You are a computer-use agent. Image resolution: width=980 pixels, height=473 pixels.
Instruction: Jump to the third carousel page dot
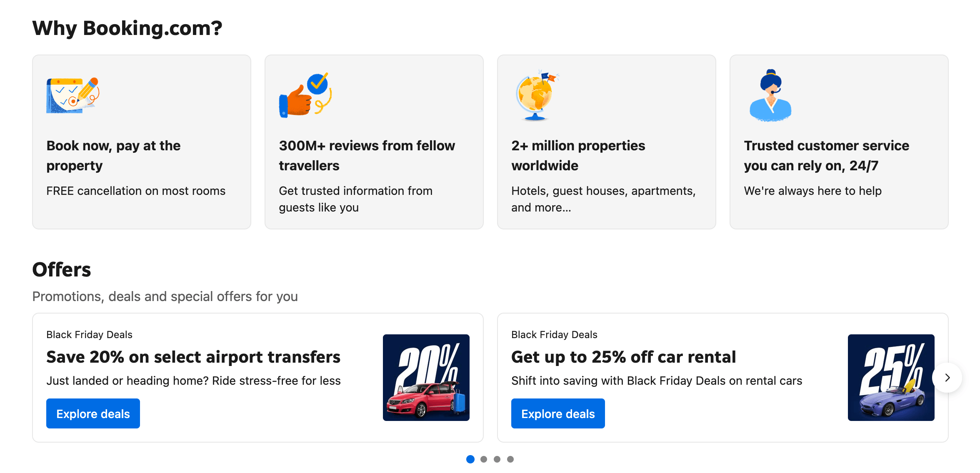(x=497, y=459)
